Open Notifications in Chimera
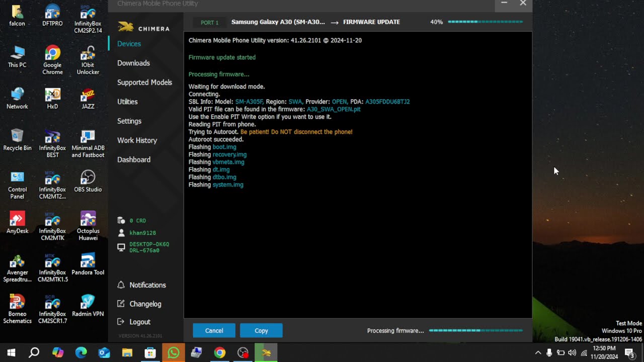The width and height of the screenshot is (644, 362). pos(141,285)
